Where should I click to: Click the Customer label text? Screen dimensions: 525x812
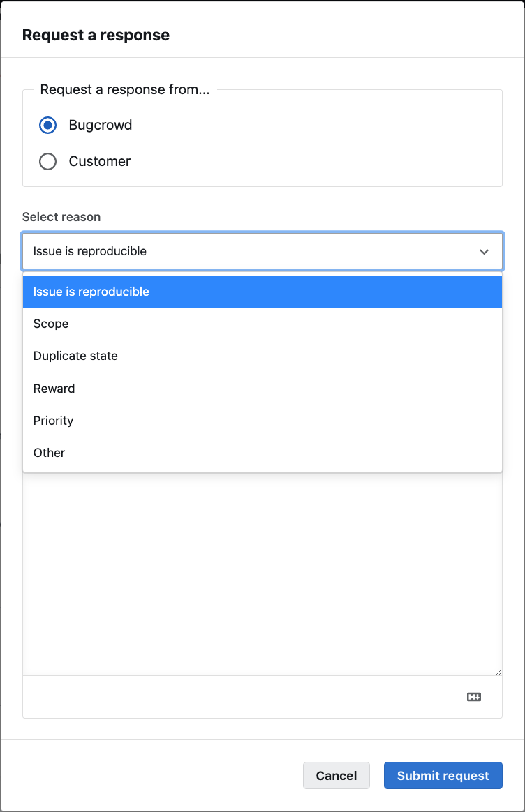[x=98, y=161]
